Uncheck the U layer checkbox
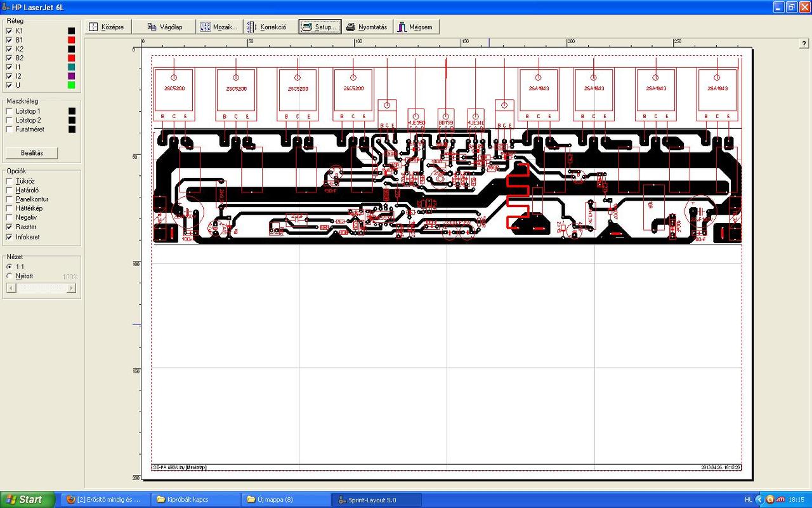Image resolution: width=812 pixels, height=508 pixels. pos(9,85)
